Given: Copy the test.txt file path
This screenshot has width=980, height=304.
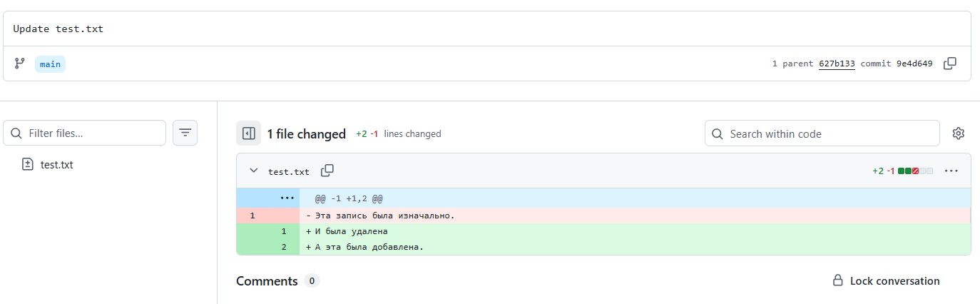Looking at the screenshot, I should [x=327, y=171].
